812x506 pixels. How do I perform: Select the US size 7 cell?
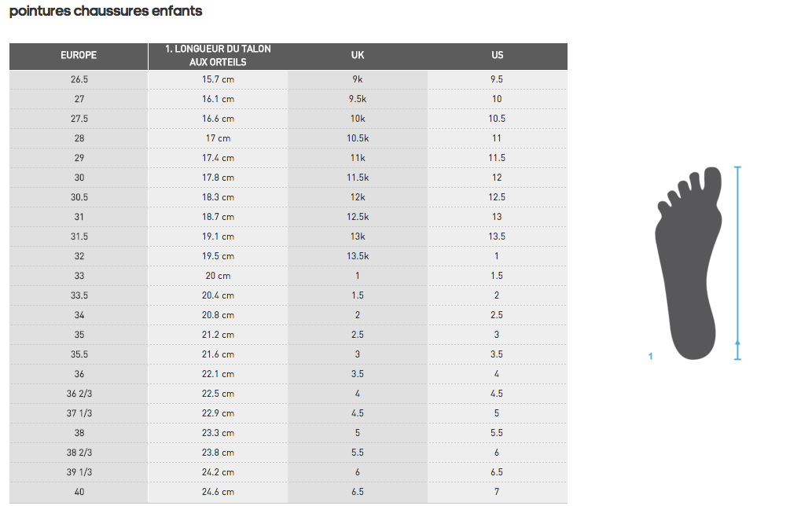[497, 492]
